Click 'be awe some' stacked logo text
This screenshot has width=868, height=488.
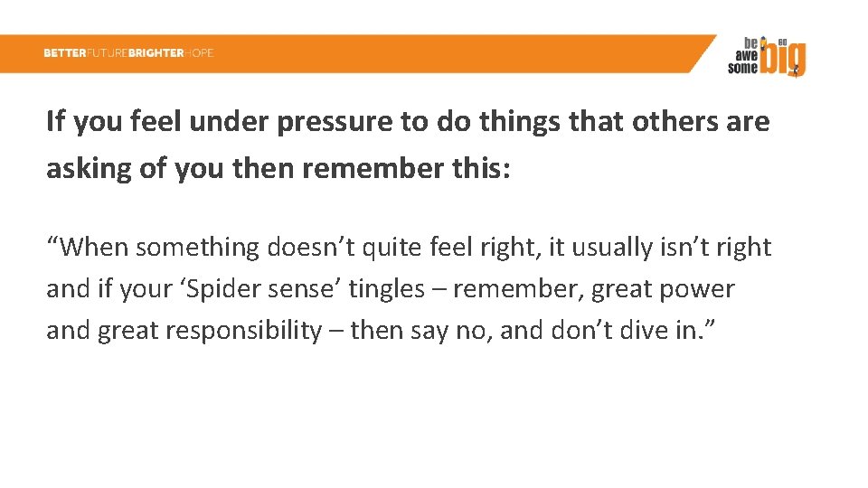pos(743,56)
